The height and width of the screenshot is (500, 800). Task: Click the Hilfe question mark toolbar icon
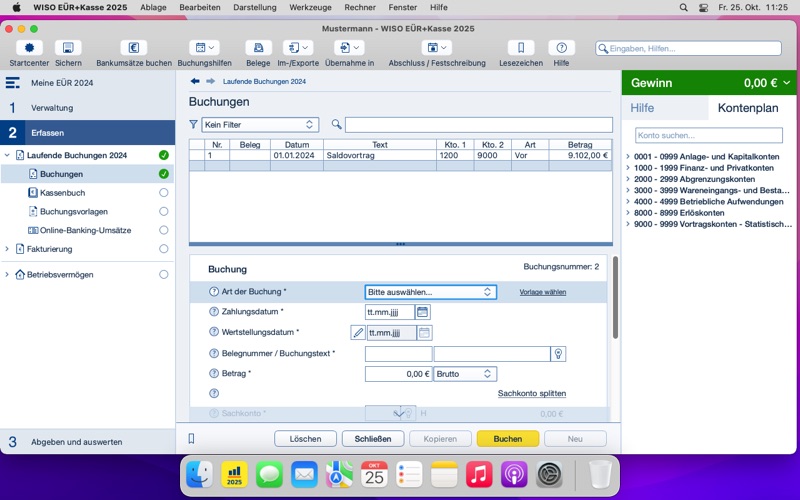561,48
